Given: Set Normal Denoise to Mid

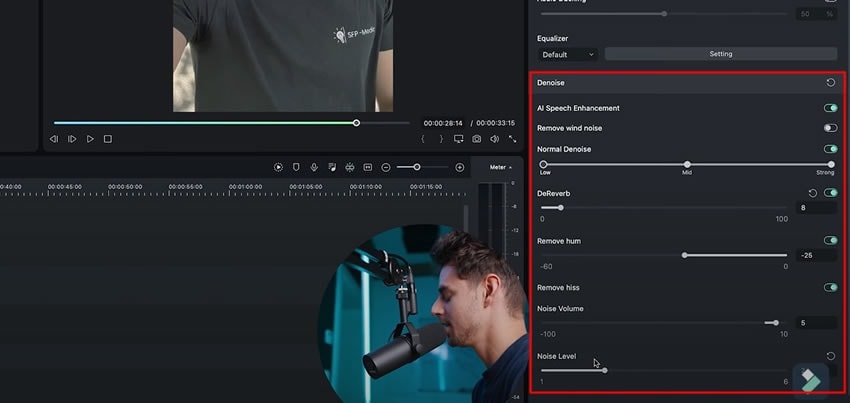Looking at the screenshot, I should (687, 164).
